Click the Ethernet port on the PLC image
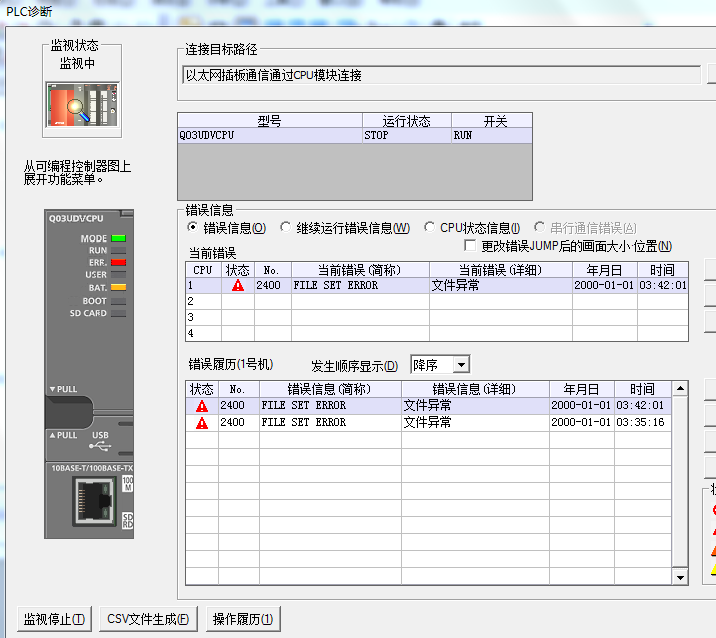 click(94, 499)
